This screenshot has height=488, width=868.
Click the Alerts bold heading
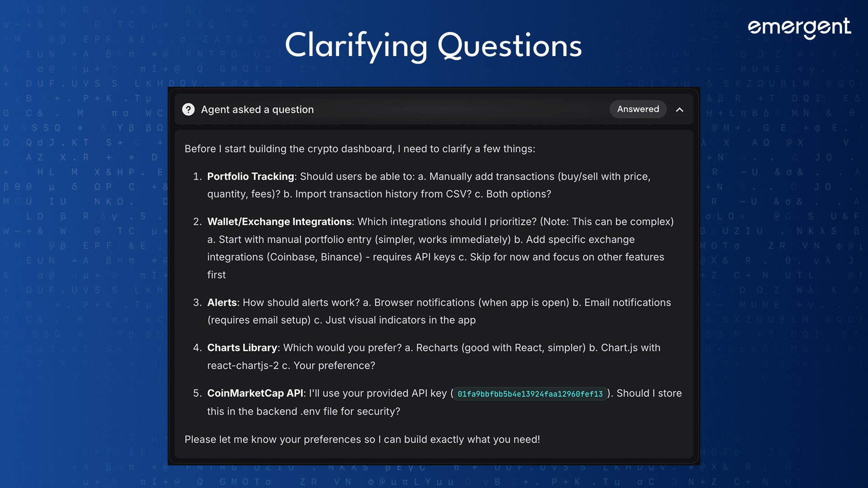pyautogui.click(x=222, y=302)
